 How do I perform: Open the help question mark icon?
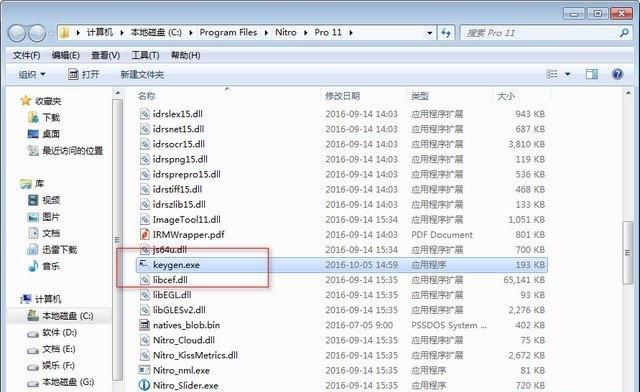pos(617,74)
